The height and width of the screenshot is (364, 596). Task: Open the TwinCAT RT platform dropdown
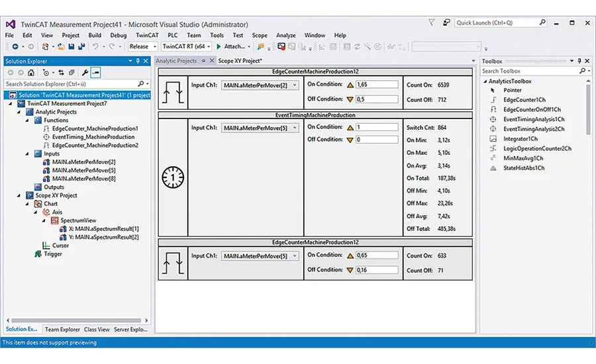[x=186, y=46]
